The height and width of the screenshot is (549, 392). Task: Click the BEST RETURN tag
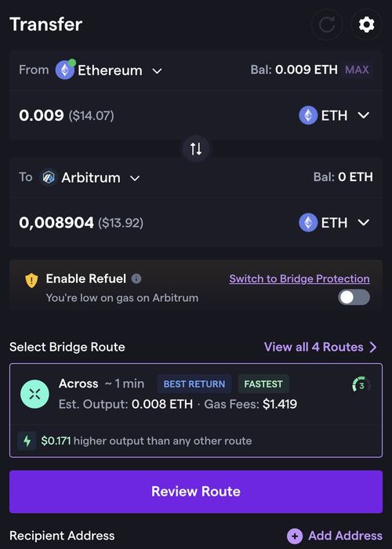[x=194, y=384]
